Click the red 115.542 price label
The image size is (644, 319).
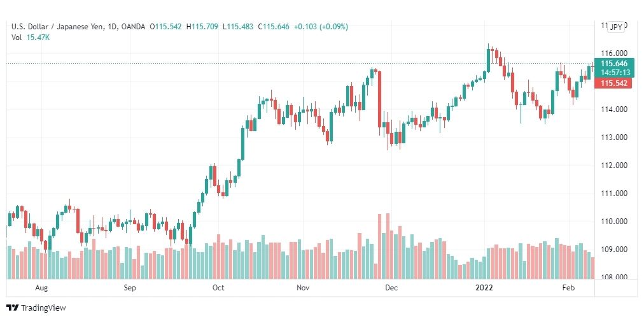point(613,83)
